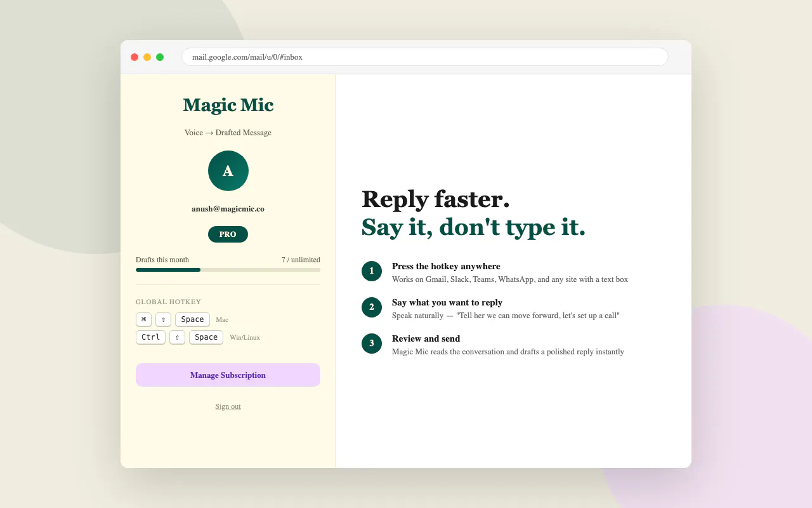The height and width of the screenshot is (508, 812).
Task: Click the "Say what you want to reply" title
Action: click(447, 302)
